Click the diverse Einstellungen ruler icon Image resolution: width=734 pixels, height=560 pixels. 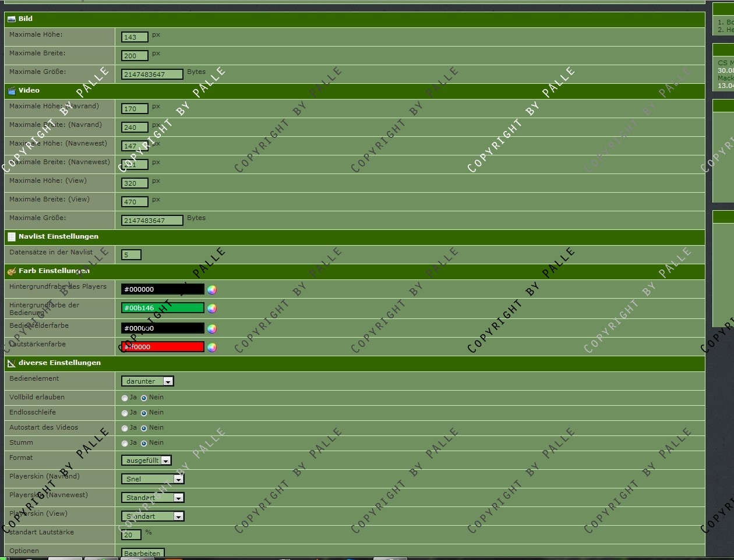pyautogui.click(x=12, y=363)
